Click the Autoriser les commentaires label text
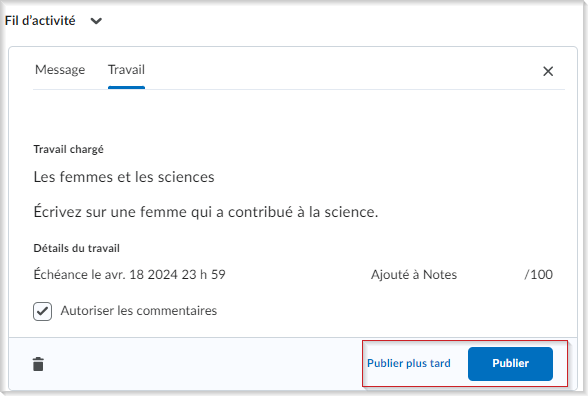The image size is (588, 396). [139, 311]
